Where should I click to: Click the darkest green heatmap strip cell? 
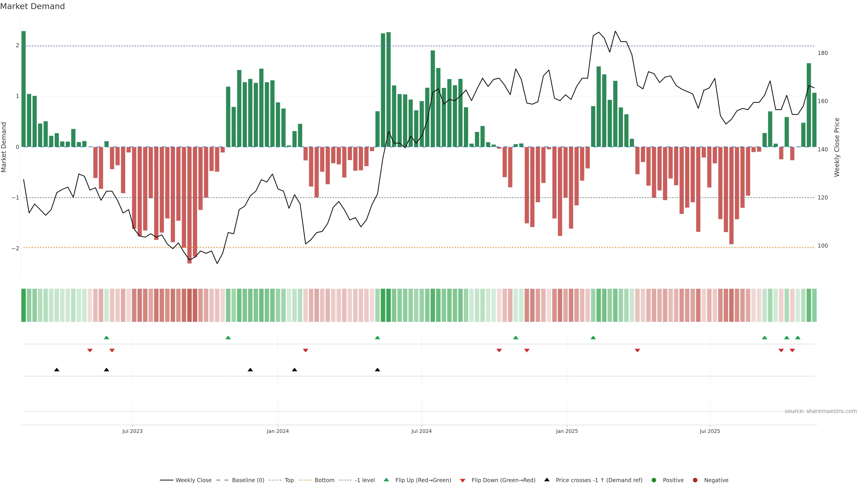tap(24, 305)
